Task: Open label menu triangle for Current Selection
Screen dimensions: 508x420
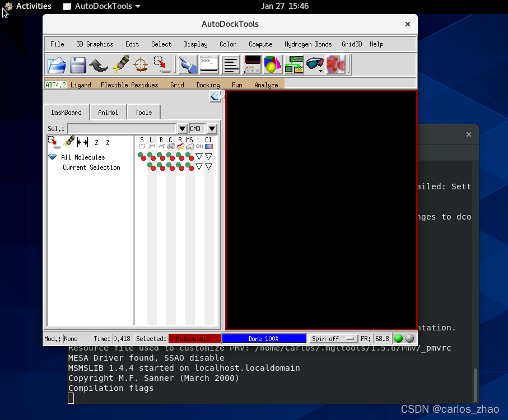Action: point(199,167)
